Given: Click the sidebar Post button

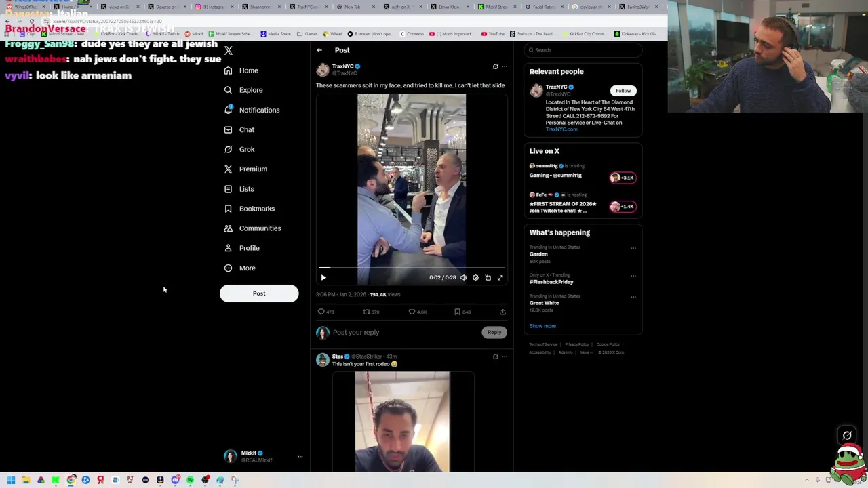Looking at the screenshot, I should (x=259, y=293).
